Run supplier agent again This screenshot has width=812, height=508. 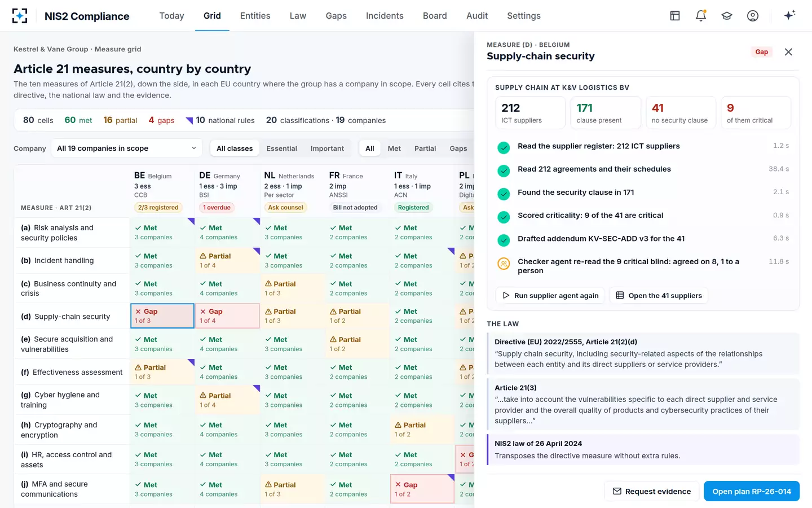[550, 296]
